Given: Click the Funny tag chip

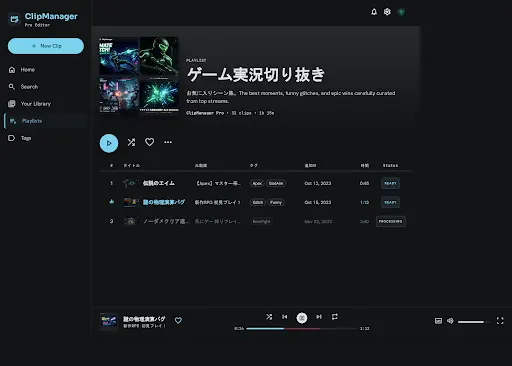Looking at the screenshot, I should [x=276, y=202].
